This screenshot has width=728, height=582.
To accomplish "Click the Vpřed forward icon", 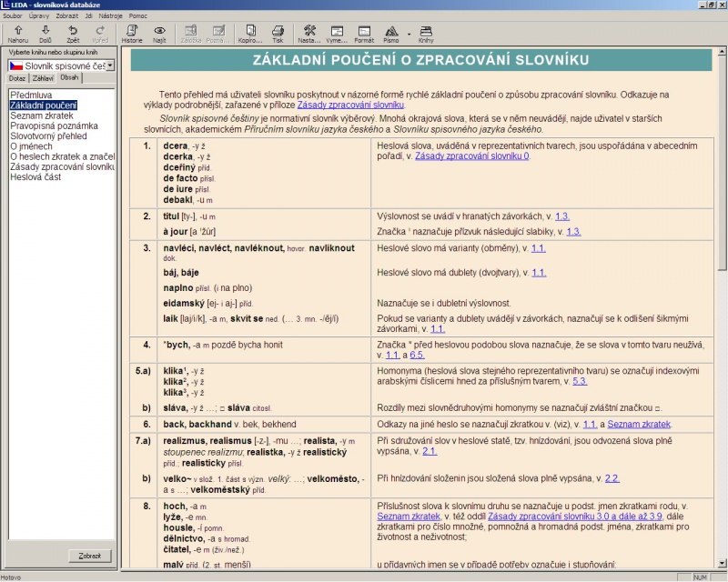I will tap(100, 34).
